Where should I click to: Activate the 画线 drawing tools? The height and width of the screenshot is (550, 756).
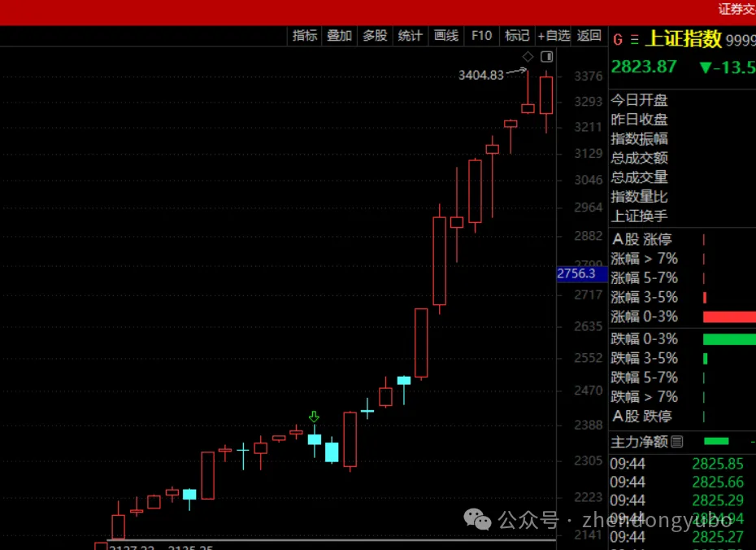(446, 36)
